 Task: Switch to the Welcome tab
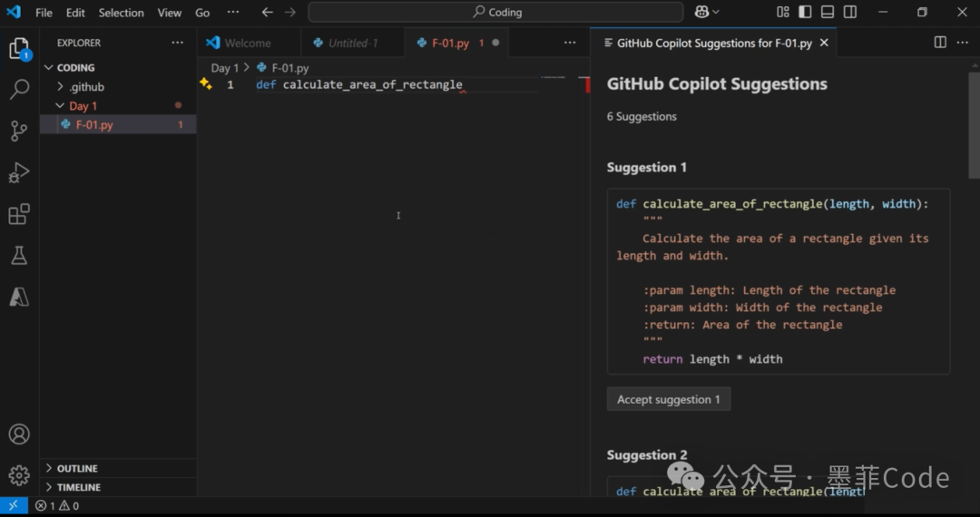point(248,43)
